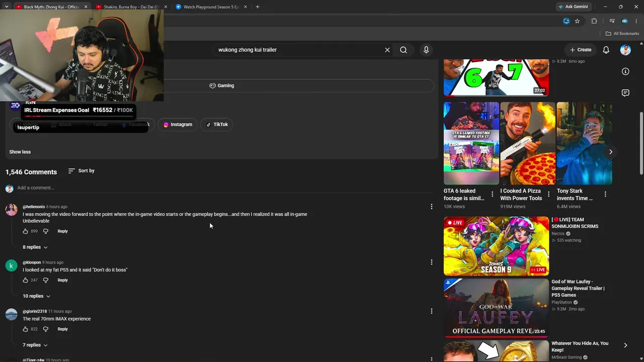Dislike the comment by @kloopon
This screenshot has width=644, height=362.
click(46, 280)
